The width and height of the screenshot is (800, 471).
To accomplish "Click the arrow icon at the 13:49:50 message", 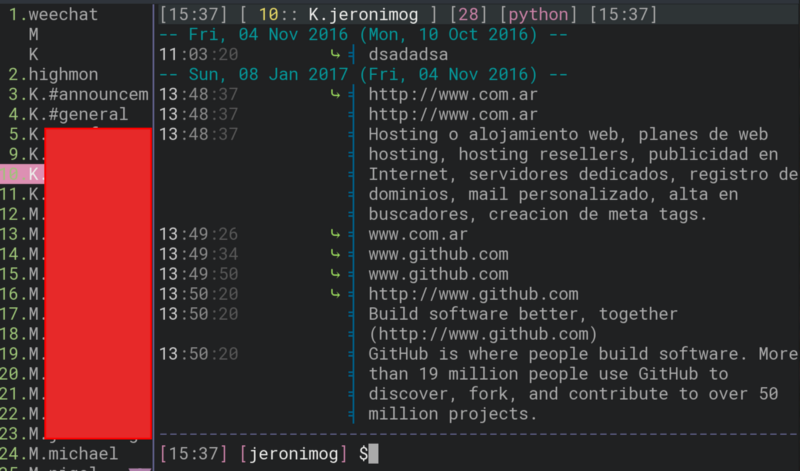I will (335, 274).
